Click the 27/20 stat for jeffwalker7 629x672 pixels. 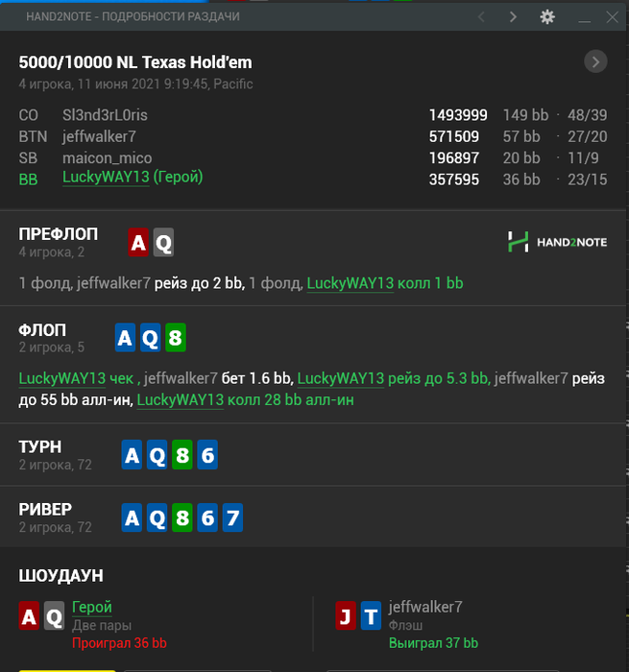(x=588, y=136)
